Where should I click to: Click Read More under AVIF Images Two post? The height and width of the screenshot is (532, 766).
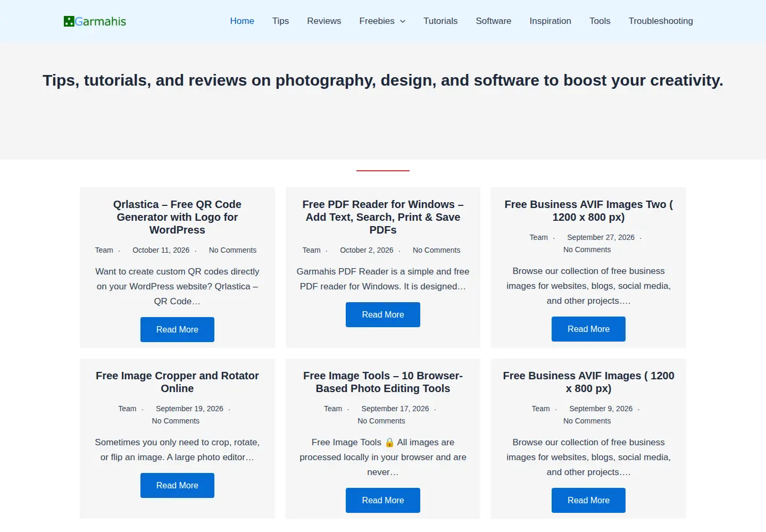tap(588, 329)
